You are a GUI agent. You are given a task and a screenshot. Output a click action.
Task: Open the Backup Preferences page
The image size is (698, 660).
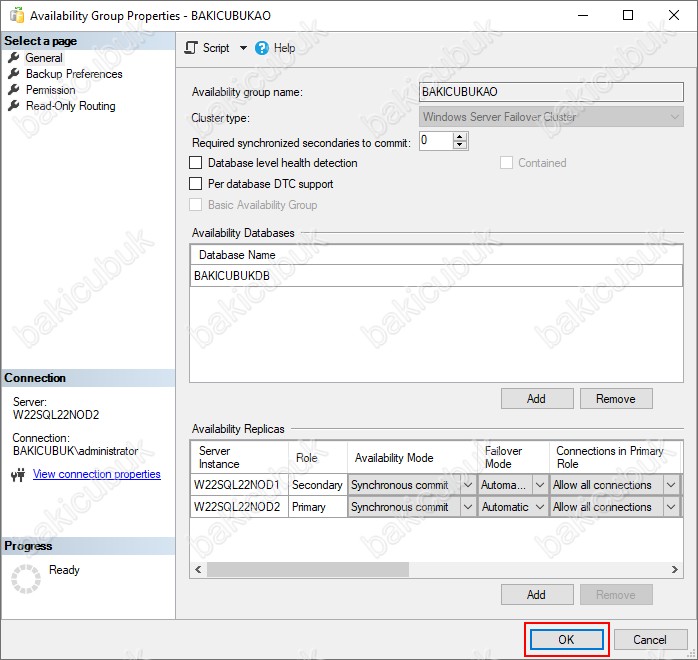(x=74, y=74)
